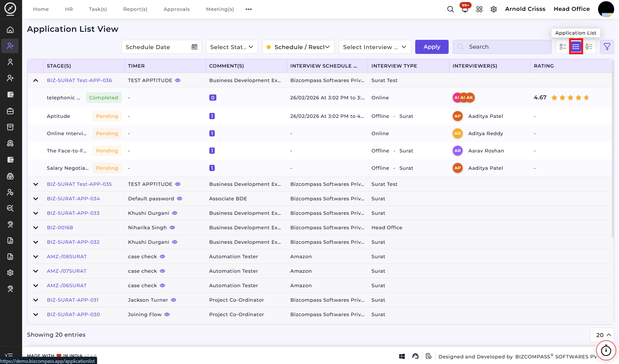The width and height of the screenshot is (619, 364).
Task: Collapse the BIZ-SURAT Test-APP-036 row
Action: click(35, 80)
